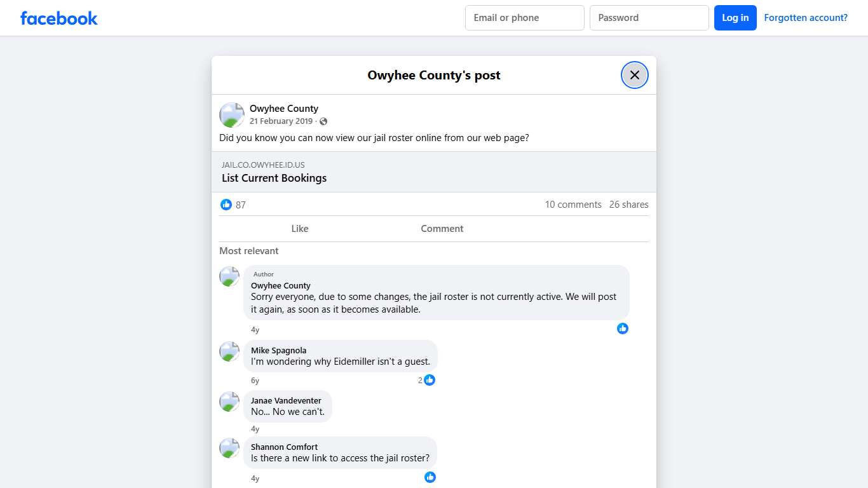Open the List Current Bookings link

273,178
